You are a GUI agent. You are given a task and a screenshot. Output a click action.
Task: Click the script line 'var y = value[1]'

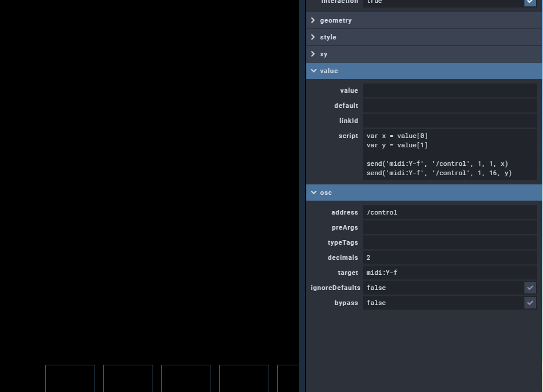tap(397, 145)
